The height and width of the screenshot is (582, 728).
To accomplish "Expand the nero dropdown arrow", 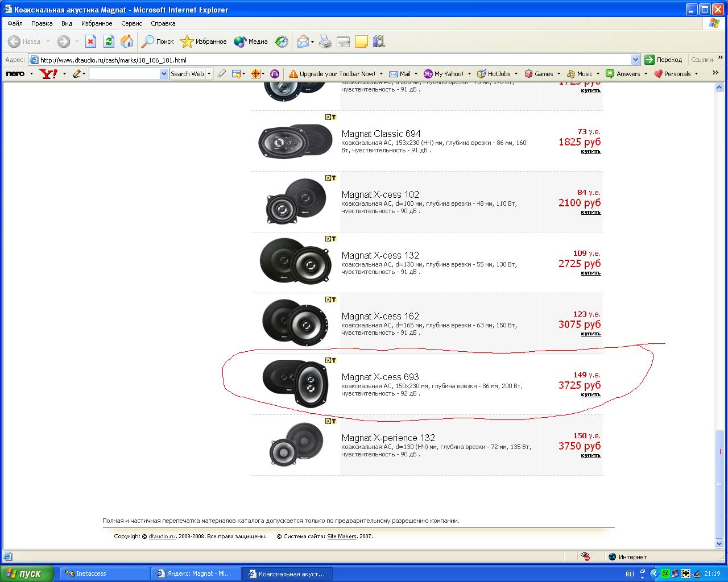I will tap(31, 74).
